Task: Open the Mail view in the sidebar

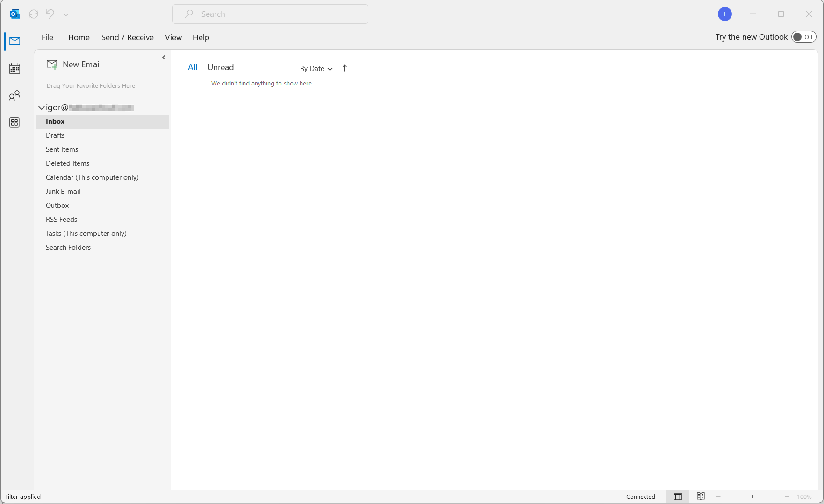Action: click(14, 41)
